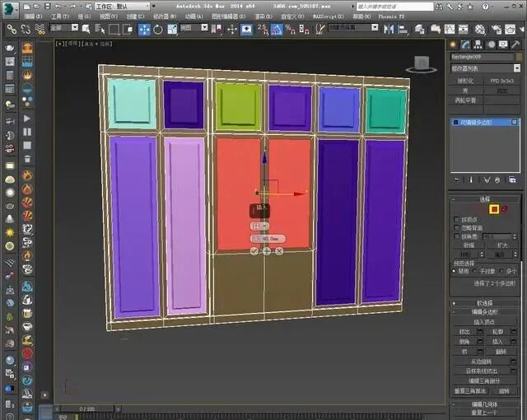The image size is (527, 420).
Task: Select the Element sub-object level icon
Action: coord(504,209)
